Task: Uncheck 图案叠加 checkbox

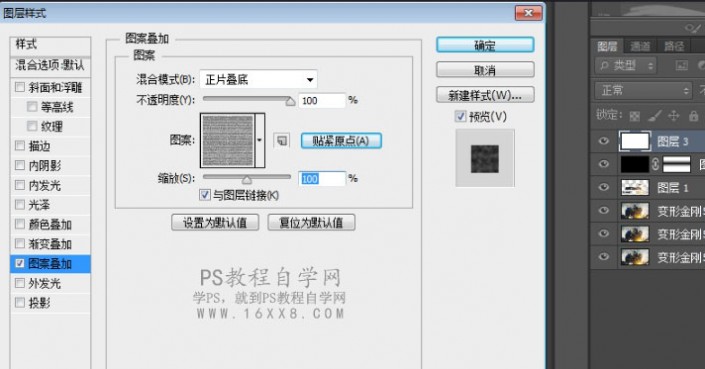Action: point(20,263)
